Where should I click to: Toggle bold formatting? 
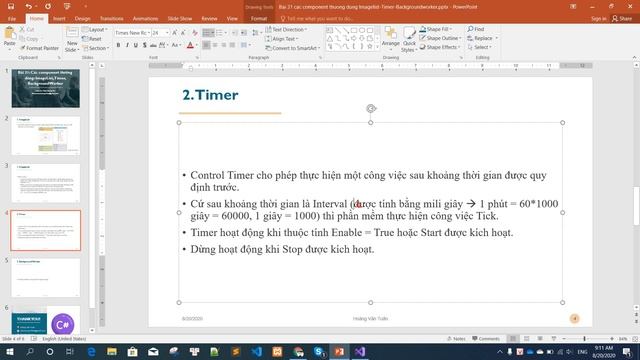(118, 45)
